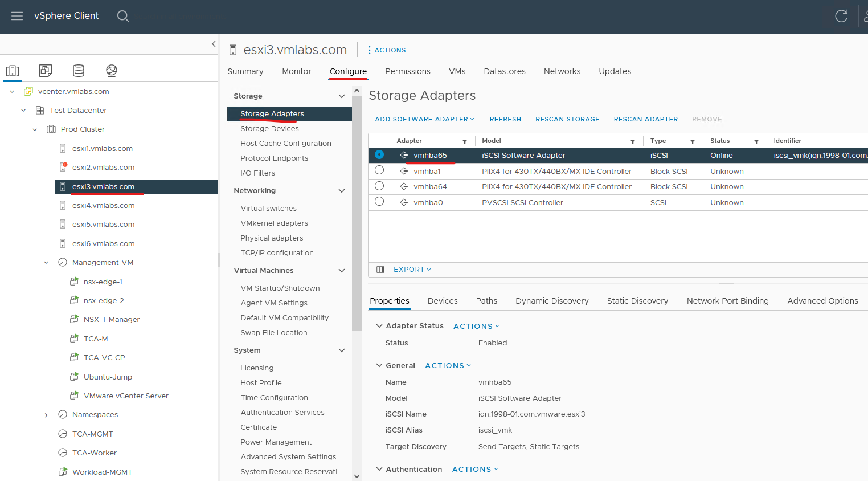
Task: Select the Ubuntu-Jump virtual machine
Action: 108,377
